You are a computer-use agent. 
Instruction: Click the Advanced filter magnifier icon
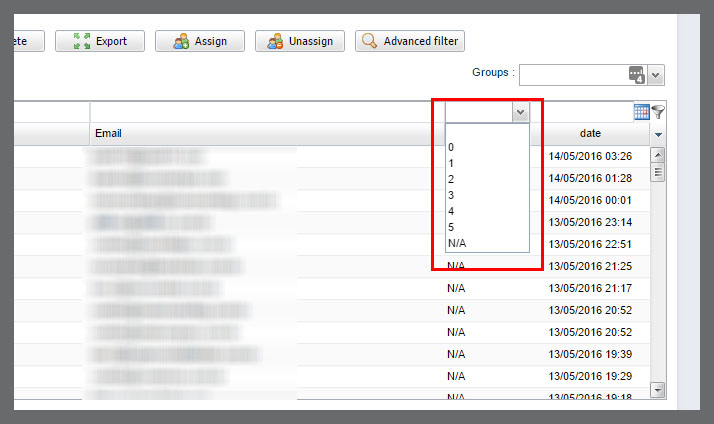[369, 41]
